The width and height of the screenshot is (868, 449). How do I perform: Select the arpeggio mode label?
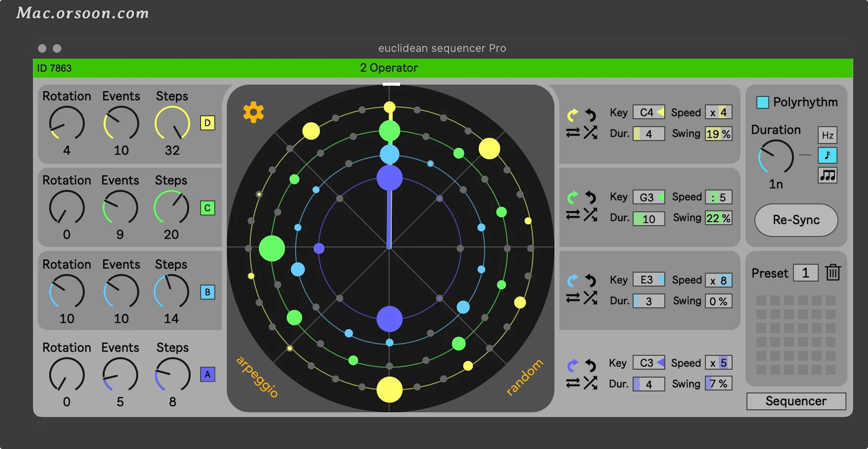(256, 377)
